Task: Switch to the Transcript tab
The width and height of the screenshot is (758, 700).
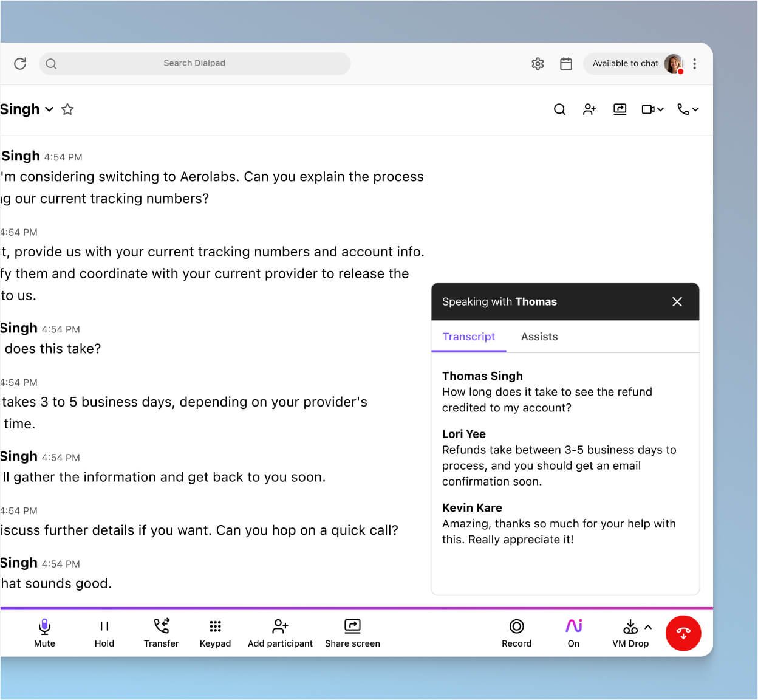Action: (x=468, y=337)
